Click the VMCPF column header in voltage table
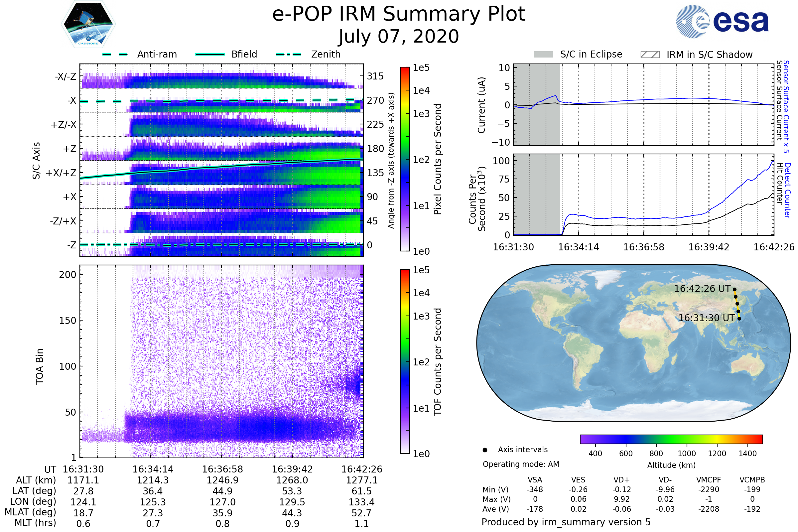 [709, 480]
